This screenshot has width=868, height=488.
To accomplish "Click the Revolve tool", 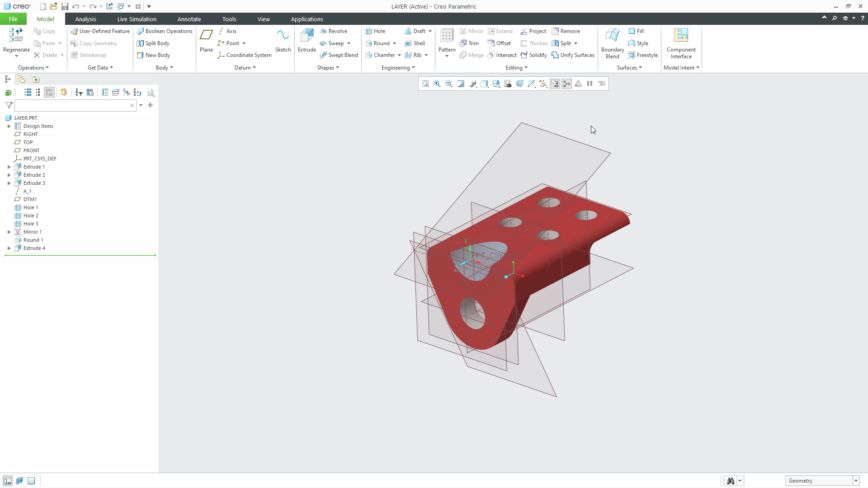I will point(333,31).
